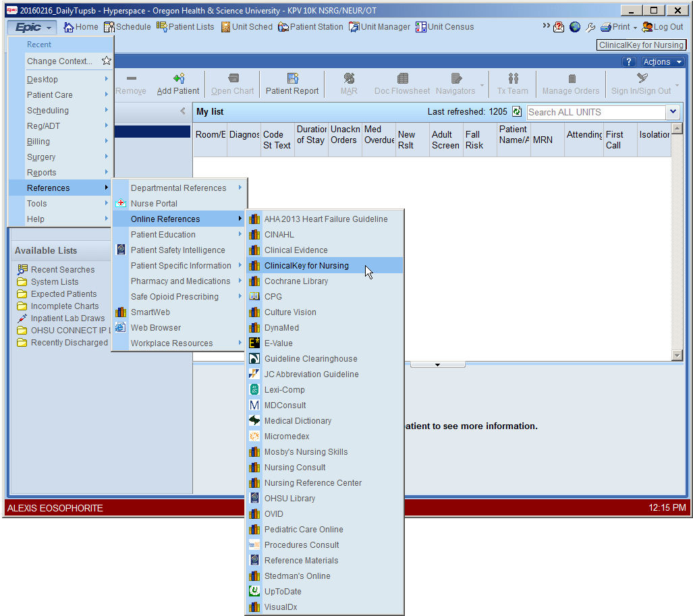Launch UpToDate reference
The width and height of the screenshot is (693, 616).
pos(325,592)
